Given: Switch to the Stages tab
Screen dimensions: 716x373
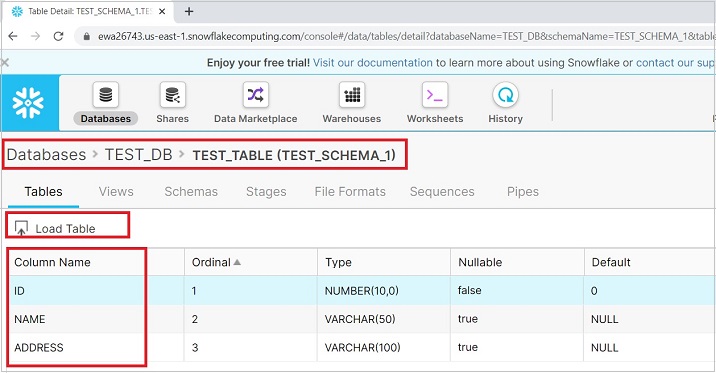Looking at the screenshot, I should (266, 192).
